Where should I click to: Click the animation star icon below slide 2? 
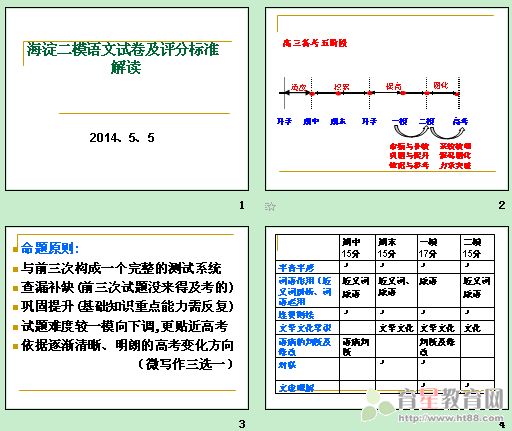[x=270, y=207]
